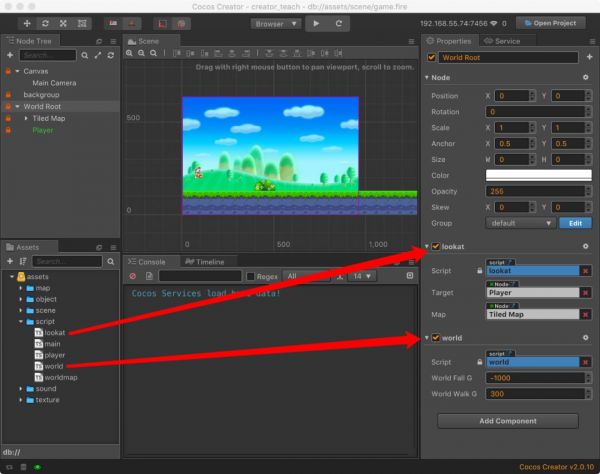The width and height of the screenshot is (600, 474).
Task: Select the Scale transform tool
Action: coord(63,24)
